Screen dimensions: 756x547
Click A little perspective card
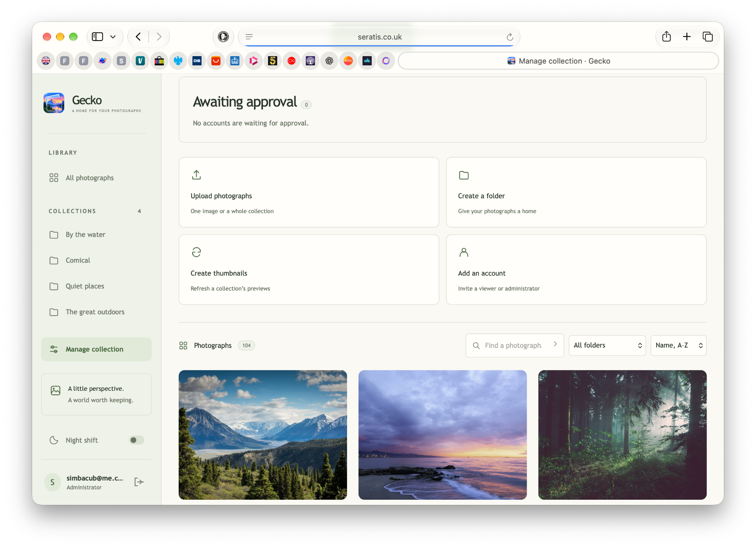[x=96, y=394]
